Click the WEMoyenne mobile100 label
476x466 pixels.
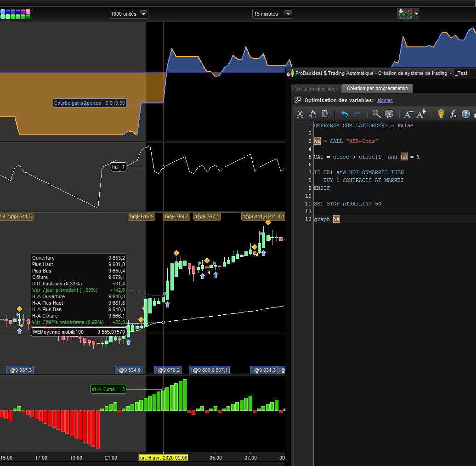[78, 332]
